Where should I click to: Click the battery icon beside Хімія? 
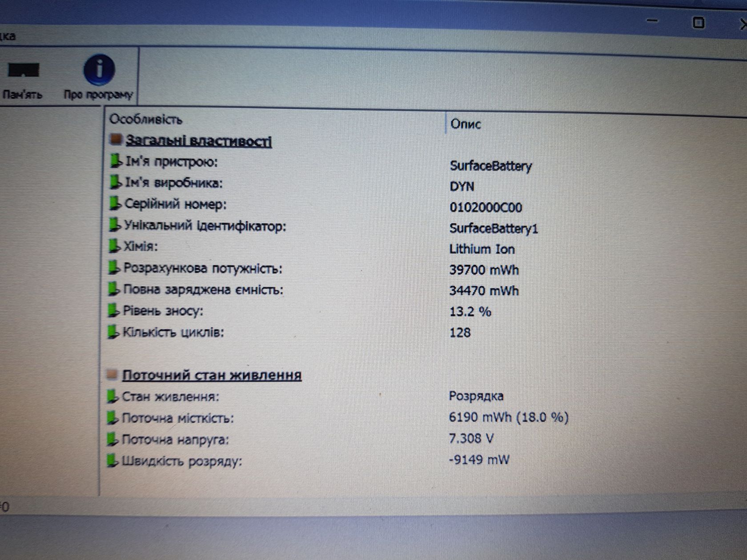point(114,246)
